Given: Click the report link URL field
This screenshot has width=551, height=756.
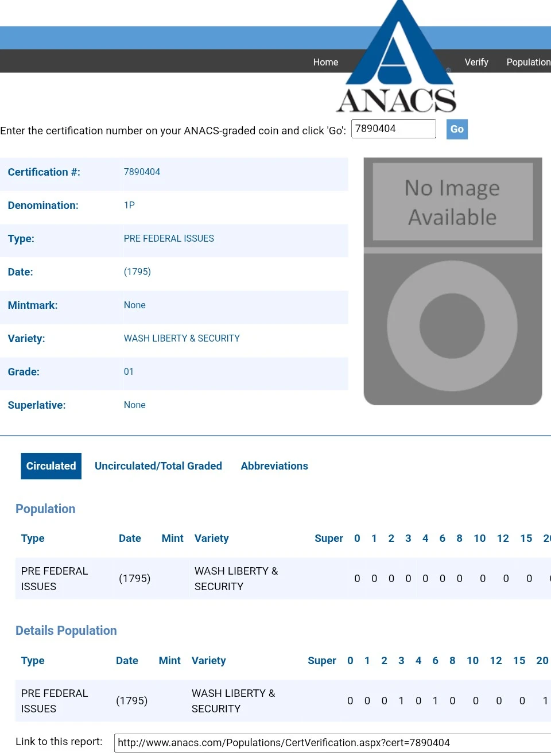Looking at the screenshot, I should [x=333, y=743].
